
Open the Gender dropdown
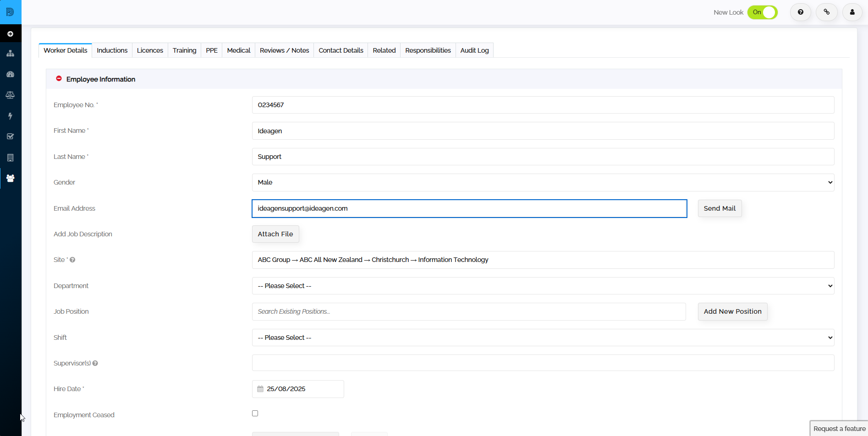pos(543,182)
